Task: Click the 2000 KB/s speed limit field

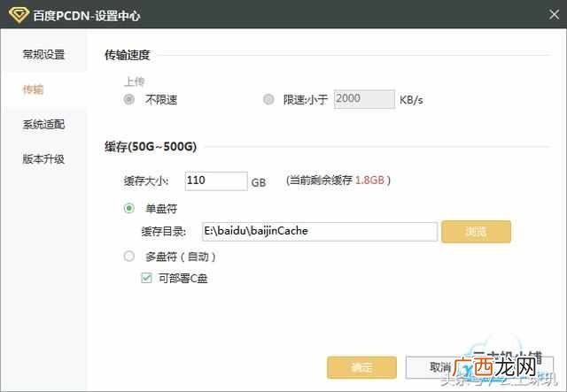Action: click(x=364, y=99)
